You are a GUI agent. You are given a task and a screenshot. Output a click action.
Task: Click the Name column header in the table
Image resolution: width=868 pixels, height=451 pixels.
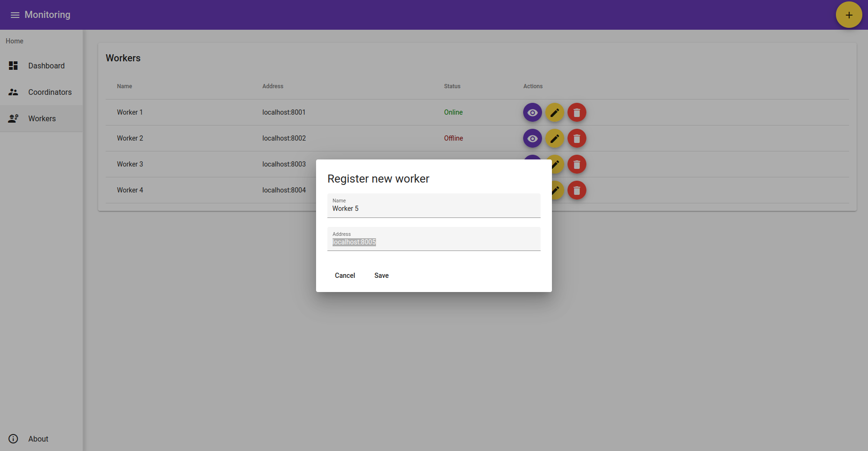click(x=125, y=86)
